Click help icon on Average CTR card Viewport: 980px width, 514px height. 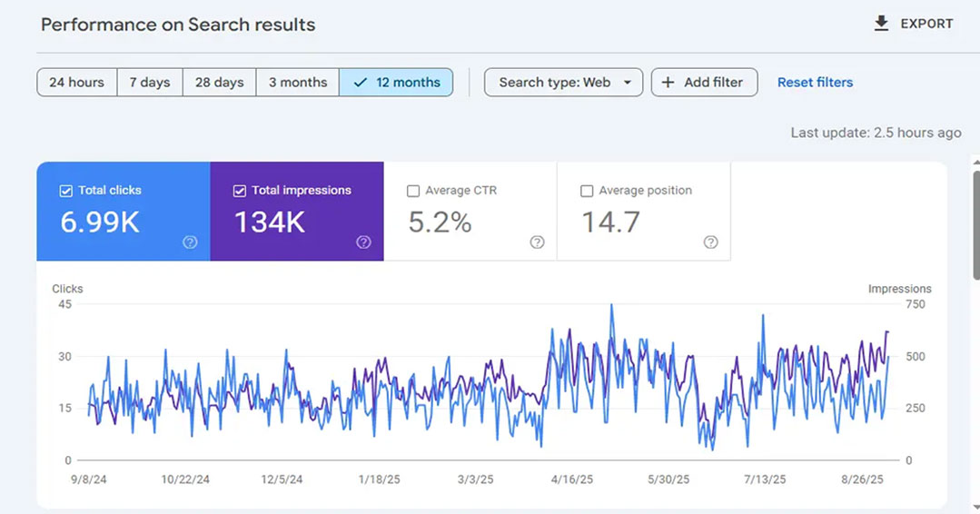[x=537, y=242]
